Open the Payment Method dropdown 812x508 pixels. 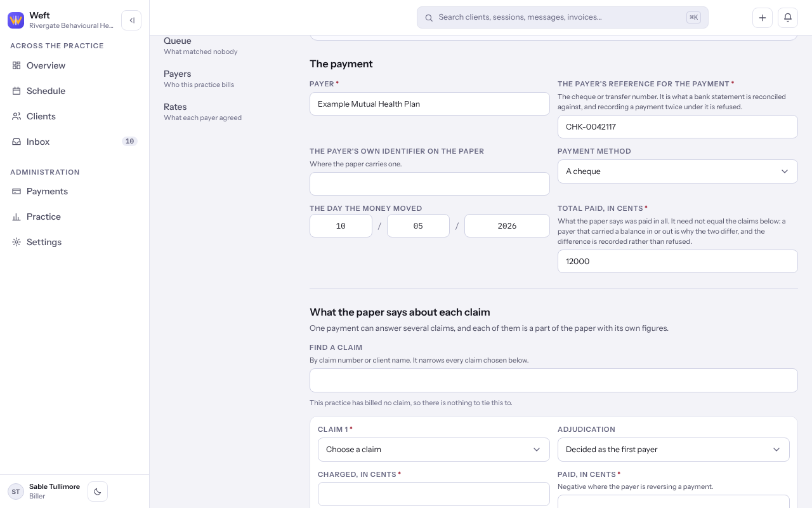coord(678,171)
